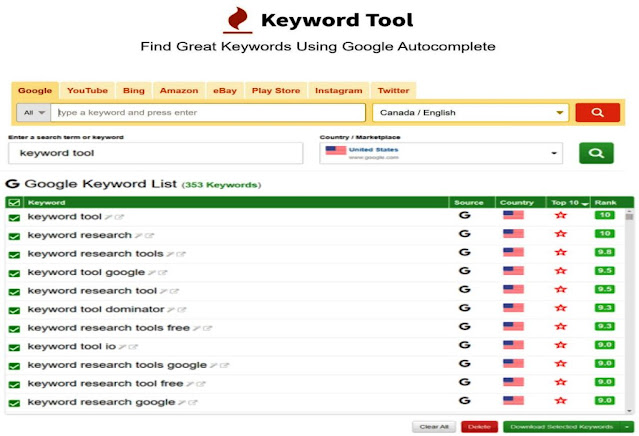Open Download Selected Keywords dropdown arrow
The image size is (639, 436).
627,427
